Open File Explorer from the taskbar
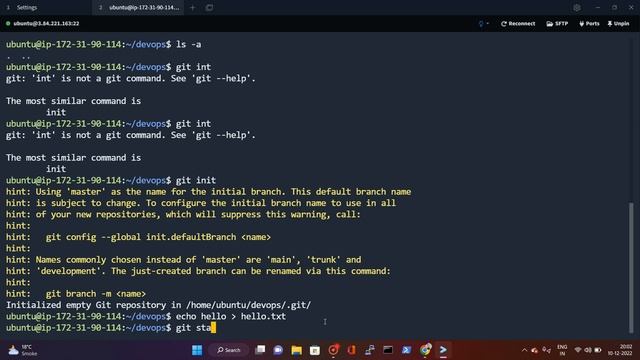This screenshot has width=640, height=360. coord(297,350)
